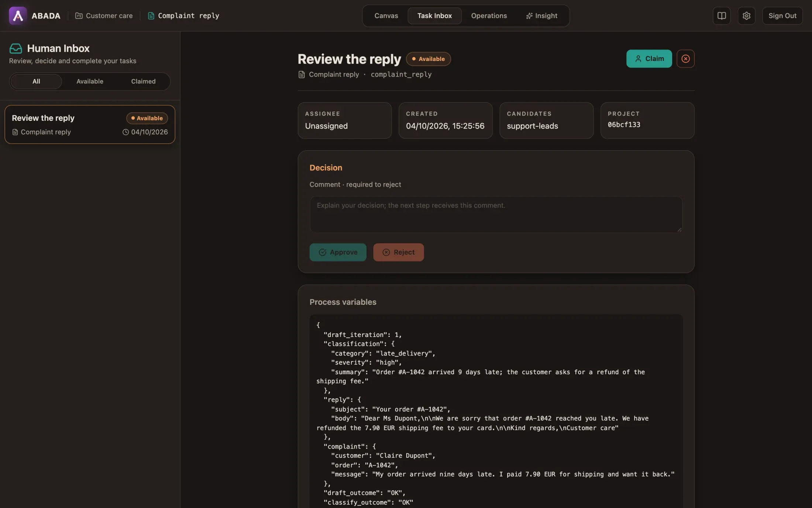Select the Review the reply task card
Image resolution: width=812 pixels, height=508 pixels.
click(90, 125)
